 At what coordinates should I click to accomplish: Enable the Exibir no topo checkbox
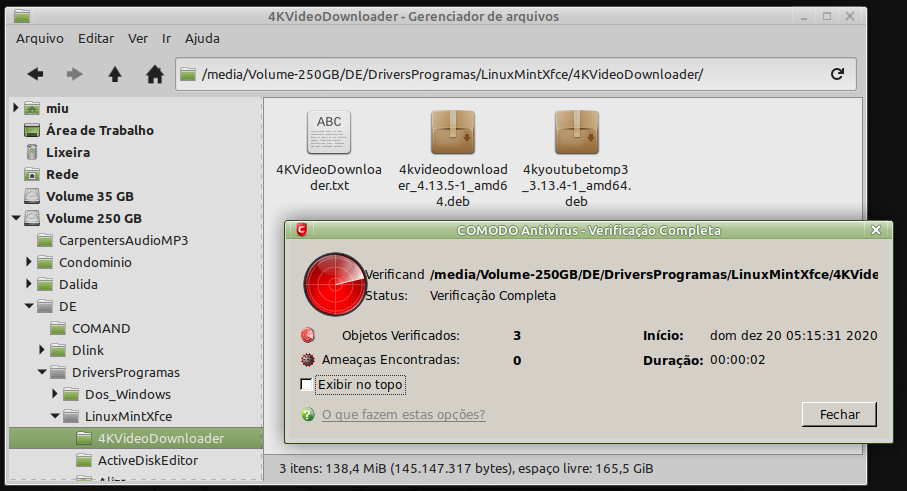(x=306, y=385)
